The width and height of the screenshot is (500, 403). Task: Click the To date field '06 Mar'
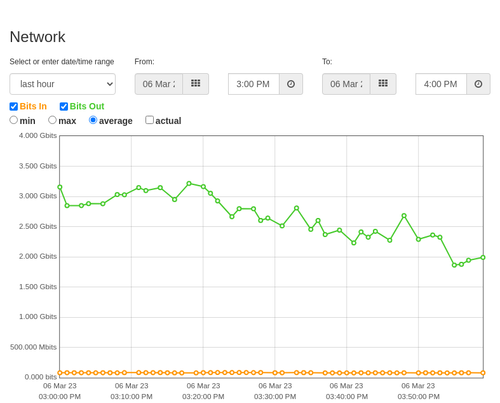pos(346,84)
